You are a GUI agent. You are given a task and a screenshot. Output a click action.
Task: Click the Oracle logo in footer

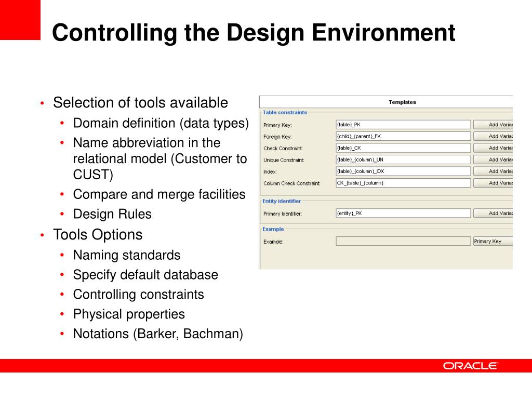(470, 366)
